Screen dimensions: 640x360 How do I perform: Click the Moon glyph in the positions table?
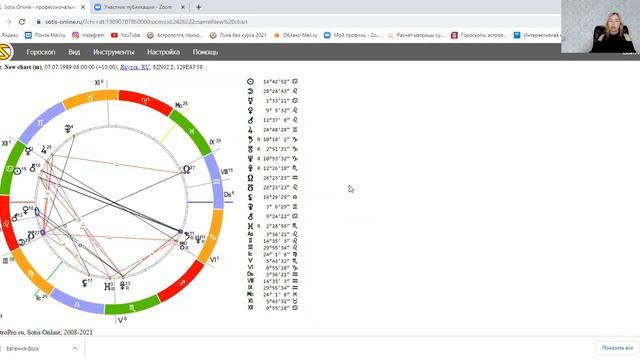tap(250, 91)
